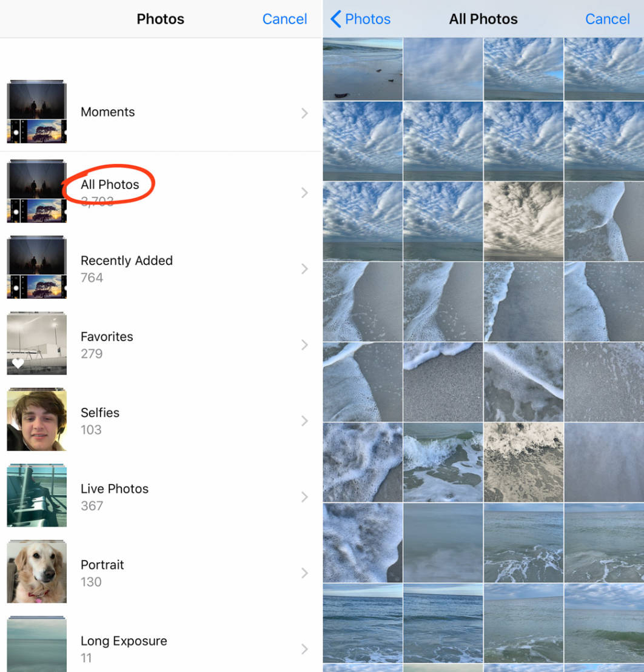Expand the chevron beside Moments
644x672 pixels.
[x=305, y=113]
